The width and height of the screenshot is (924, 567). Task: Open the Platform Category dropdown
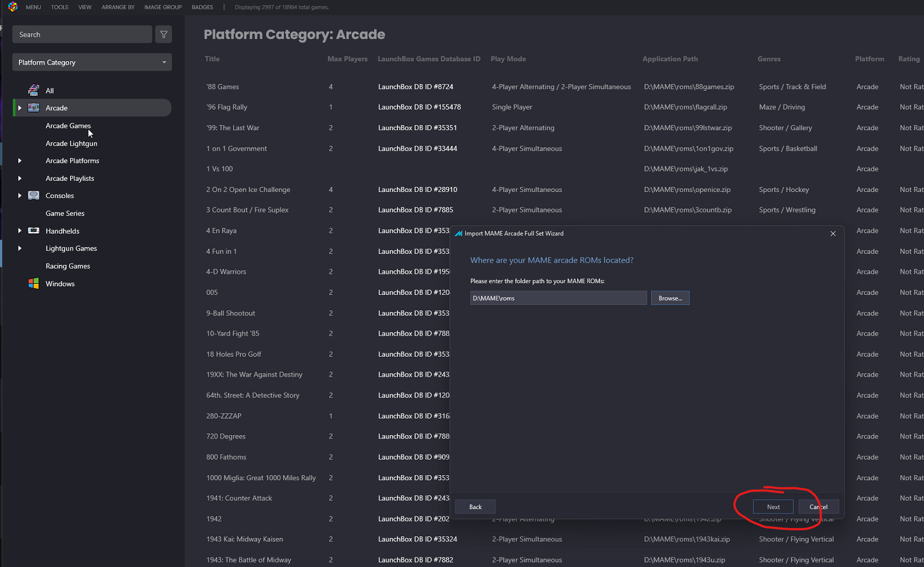coord(92,62)
